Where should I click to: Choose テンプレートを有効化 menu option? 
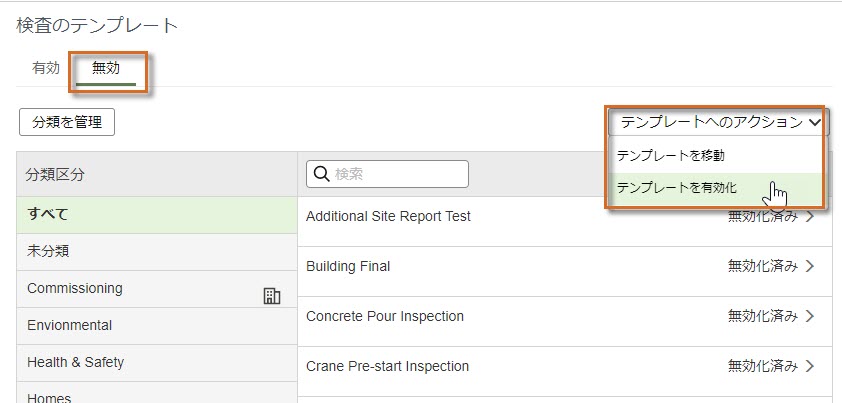tap(715, 189)
